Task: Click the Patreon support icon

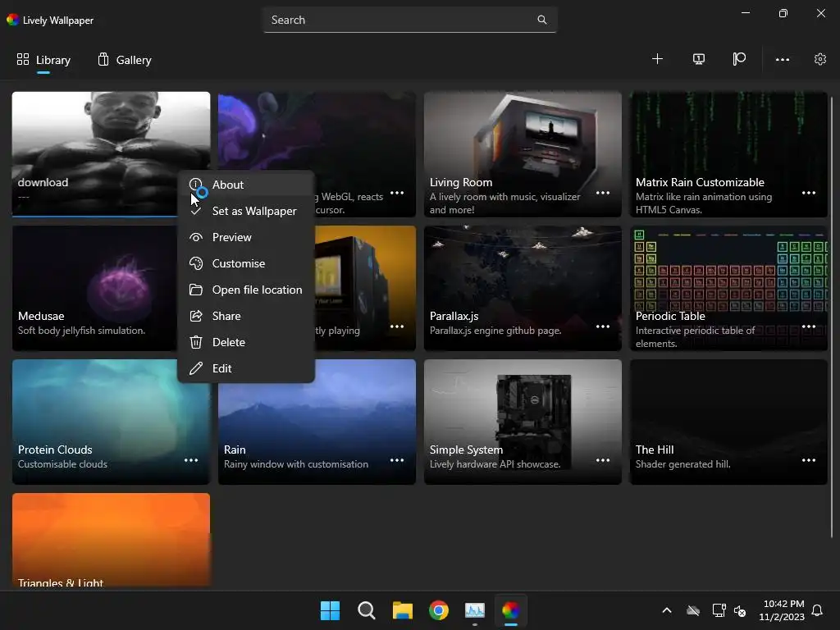Action: [739, 59]
